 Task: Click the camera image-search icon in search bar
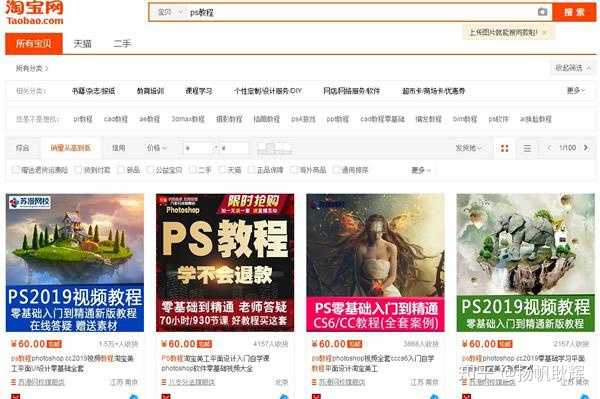[x=542, y=12]
